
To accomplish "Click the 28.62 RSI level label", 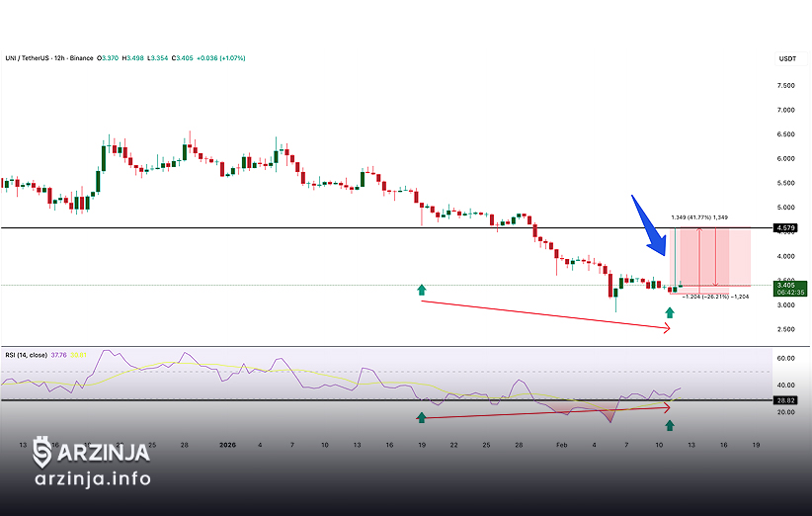I will (x=787, y=400).
